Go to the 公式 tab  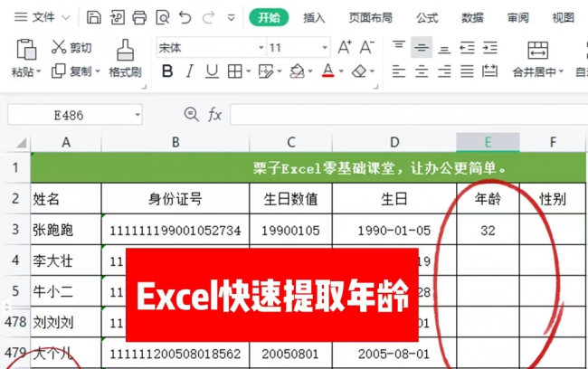(427, 17)
